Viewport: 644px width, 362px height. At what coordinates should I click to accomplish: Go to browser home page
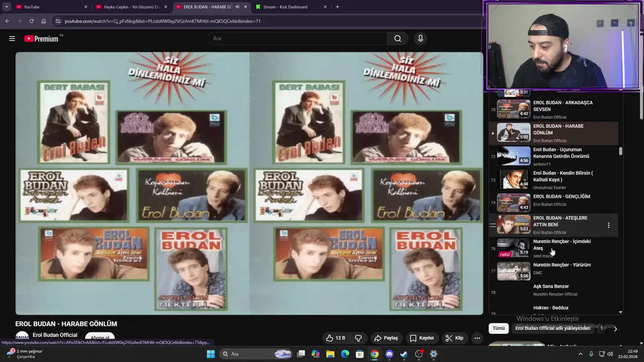coord(43,21)
